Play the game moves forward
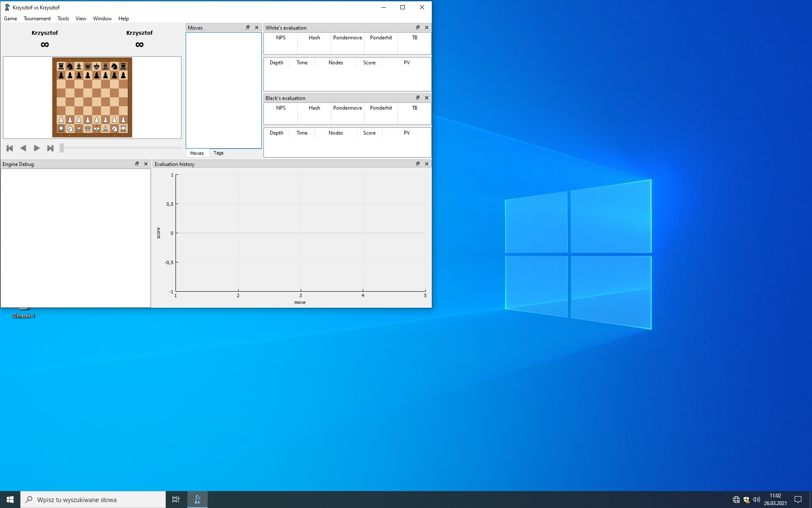The width and height of the screenshot is (812, 508). tap(37, 148)
